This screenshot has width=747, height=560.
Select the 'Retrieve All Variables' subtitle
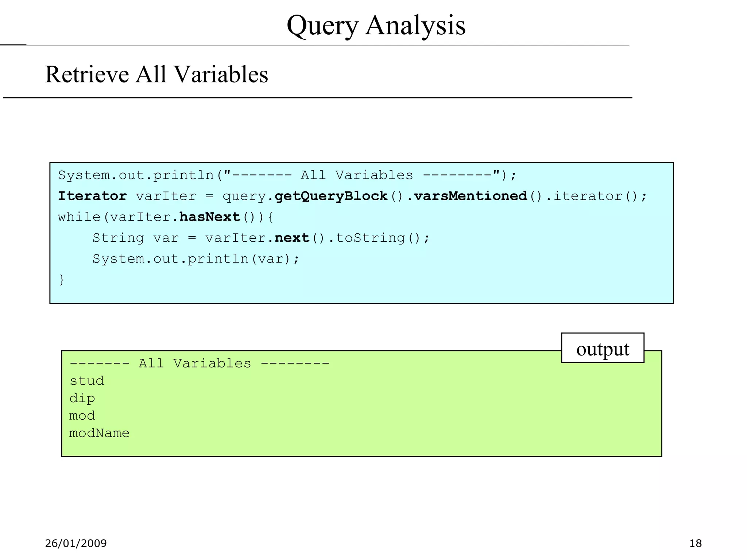click(156, 74)
